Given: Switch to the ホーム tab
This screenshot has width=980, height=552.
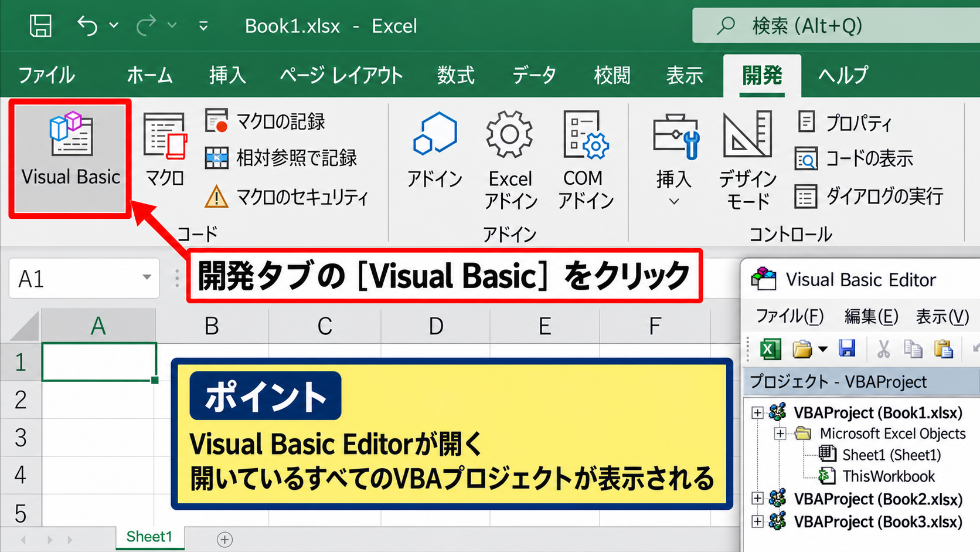Looking at the screenshot, I should tap(150, 75).
